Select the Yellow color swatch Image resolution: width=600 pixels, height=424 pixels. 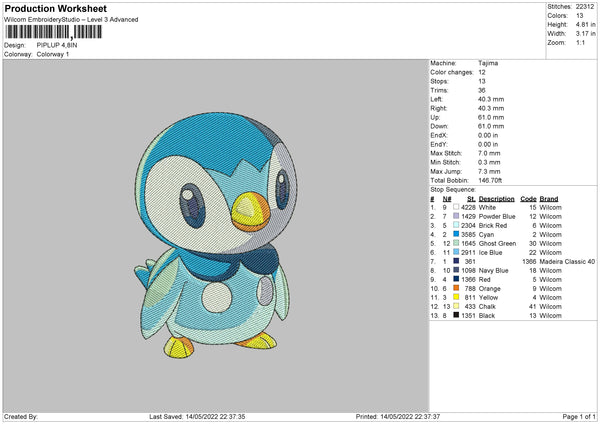point(456,297)
